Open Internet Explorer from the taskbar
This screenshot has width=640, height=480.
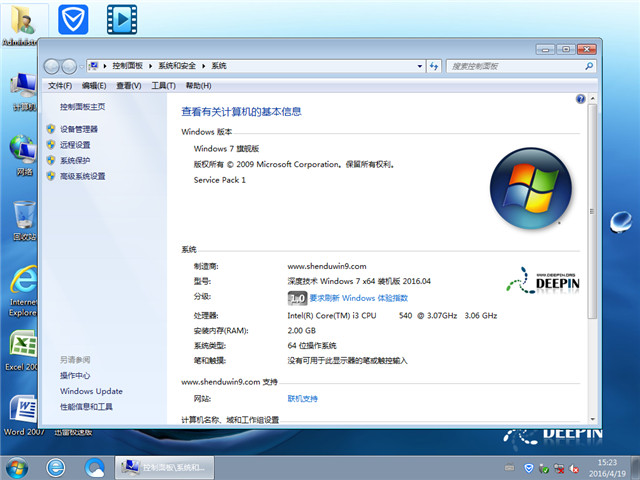point(56,468)
